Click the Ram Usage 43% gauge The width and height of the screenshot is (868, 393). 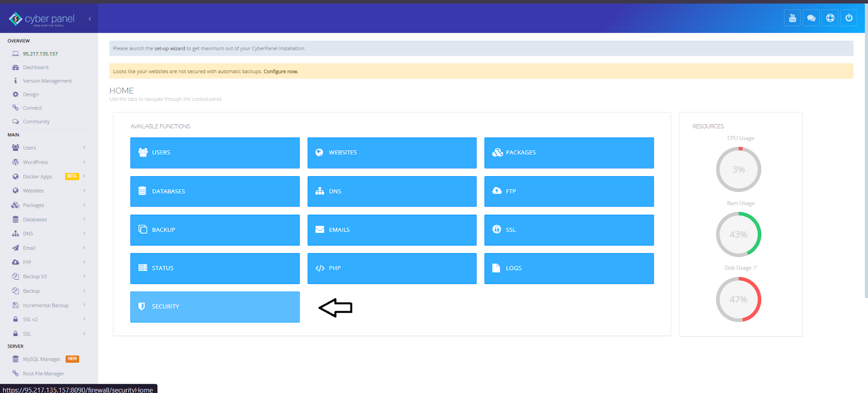738,234
